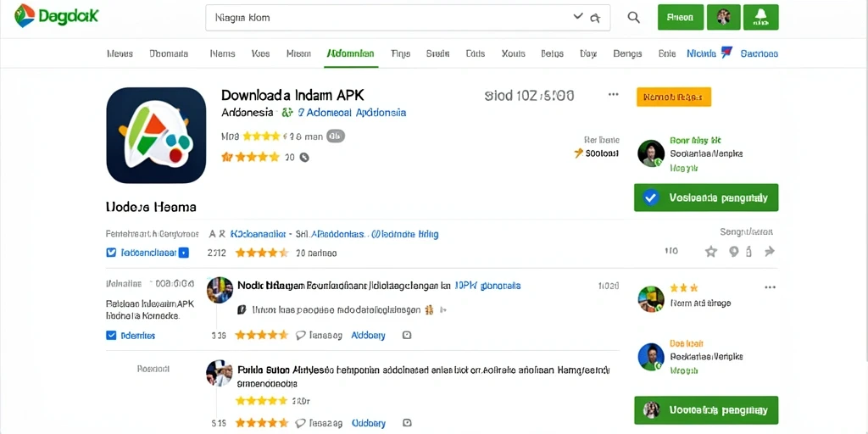Click the gray Gb badge

coord(336,136)
